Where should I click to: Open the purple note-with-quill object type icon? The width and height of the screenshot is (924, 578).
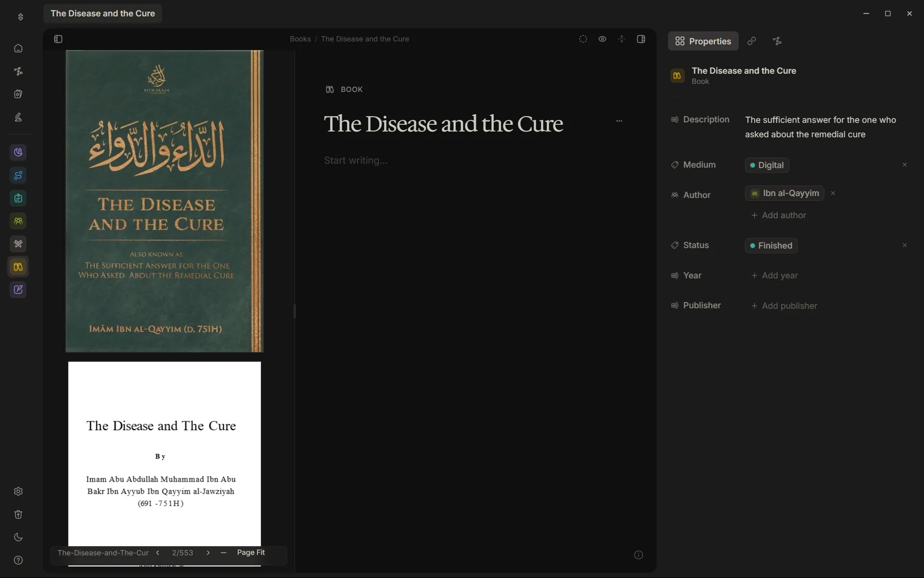(x=18, y=289)
